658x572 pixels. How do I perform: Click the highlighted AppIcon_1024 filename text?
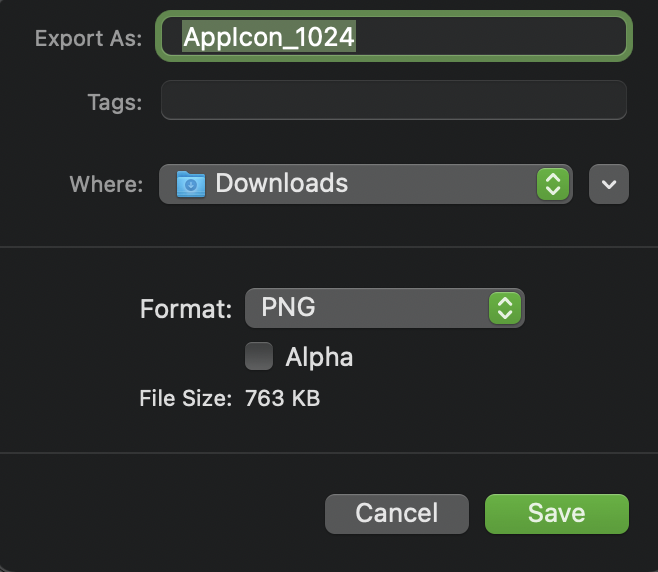pyautogui.click(x=270, y=37)
